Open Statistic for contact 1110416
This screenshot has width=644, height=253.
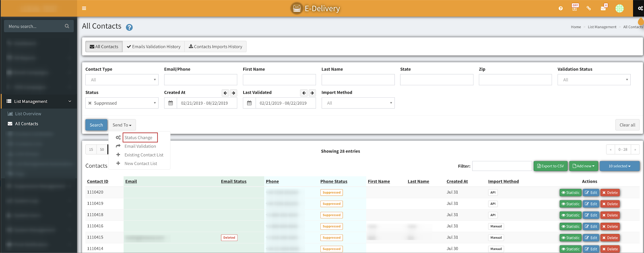coord(570,226)
